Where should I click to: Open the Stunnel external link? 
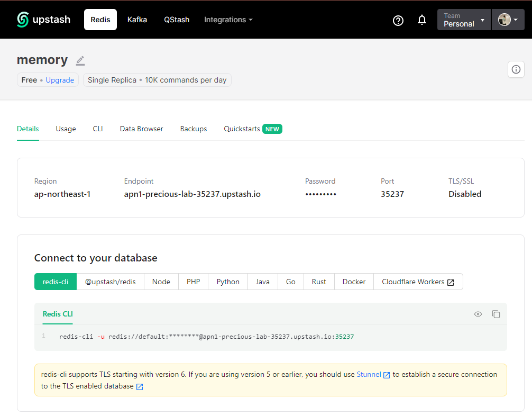click(x=373, y=374)
